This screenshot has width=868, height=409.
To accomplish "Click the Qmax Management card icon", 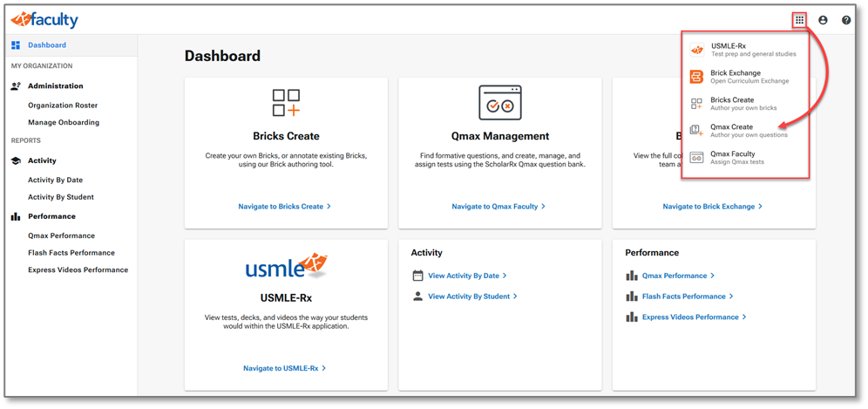I will (x=500, y=103).
